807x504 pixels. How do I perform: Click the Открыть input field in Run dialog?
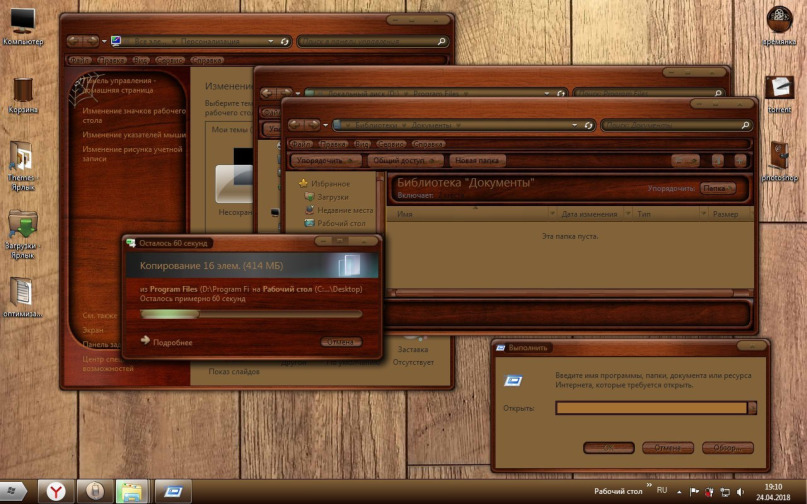[x=651, y=408]
